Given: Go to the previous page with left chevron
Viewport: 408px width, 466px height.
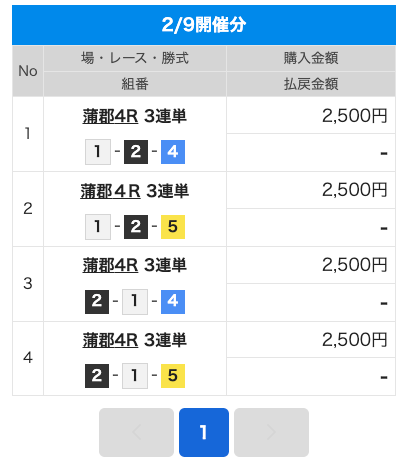Looking at the screenshot, I should 136,432.
